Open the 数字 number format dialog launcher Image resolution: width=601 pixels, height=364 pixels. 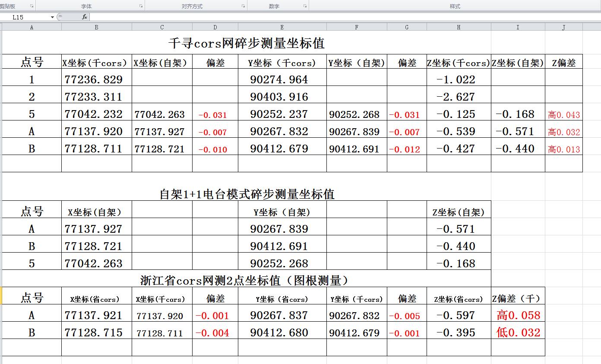pos(305,6)
